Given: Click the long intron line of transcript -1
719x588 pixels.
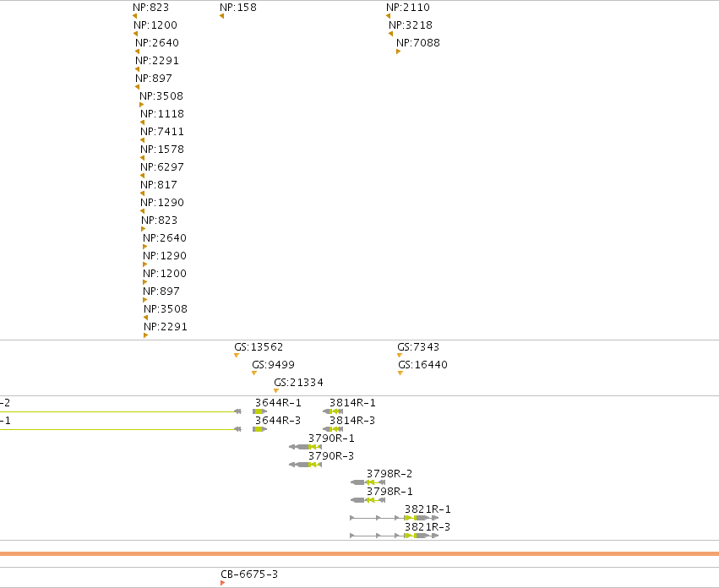Looking at the screenshot, I should point(117,429).
